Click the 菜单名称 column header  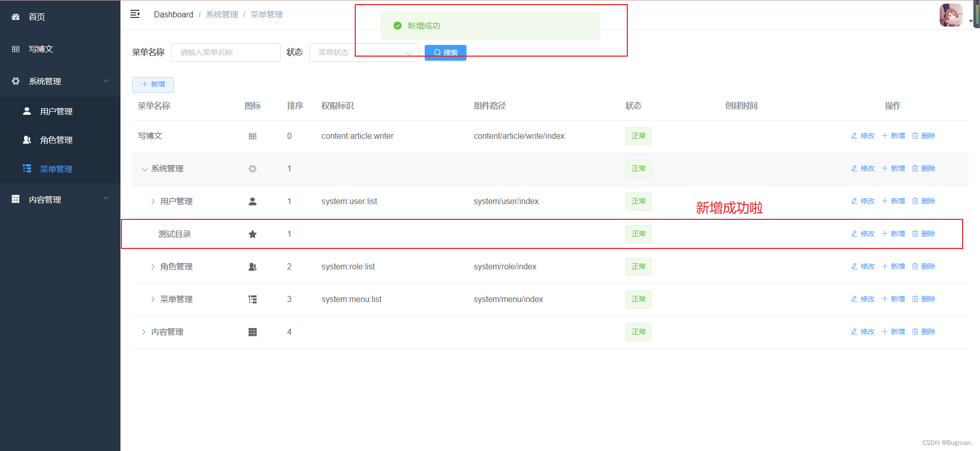[x=154, y=106]
